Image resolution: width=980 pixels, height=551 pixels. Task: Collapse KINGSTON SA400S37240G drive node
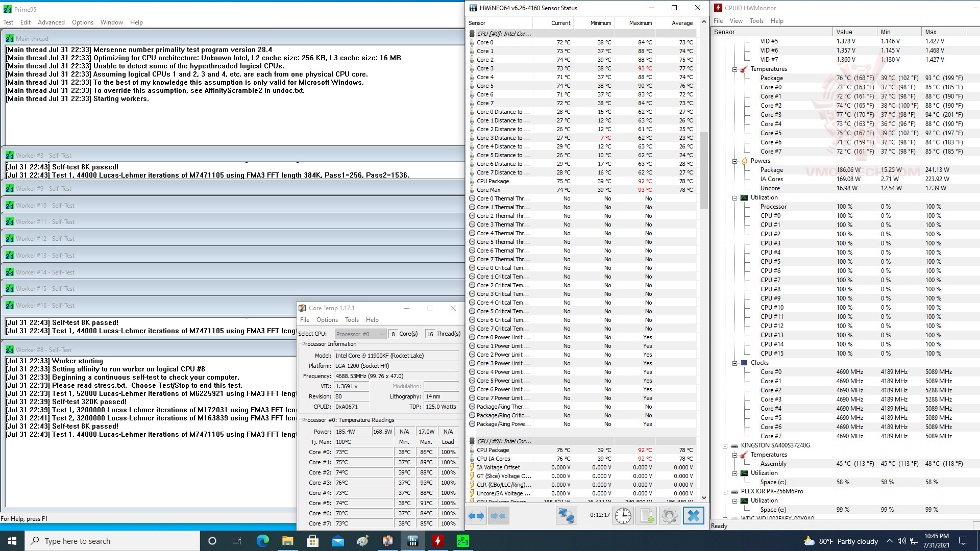725,445
